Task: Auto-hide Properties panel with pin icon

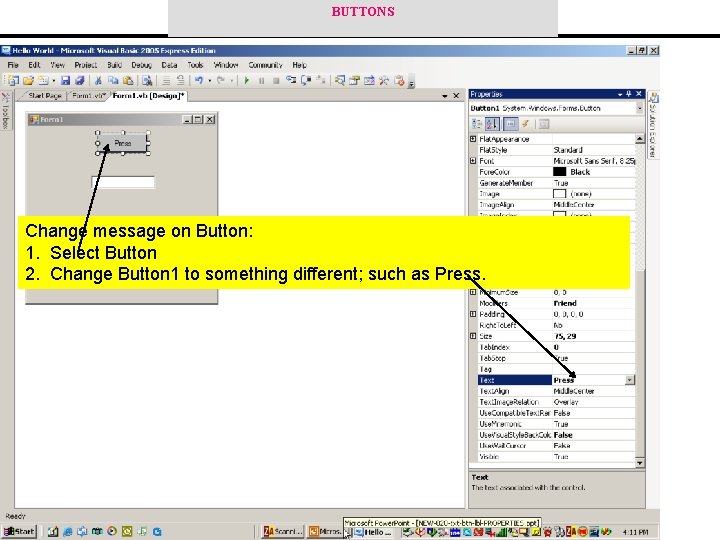Action: coord(629,94)
